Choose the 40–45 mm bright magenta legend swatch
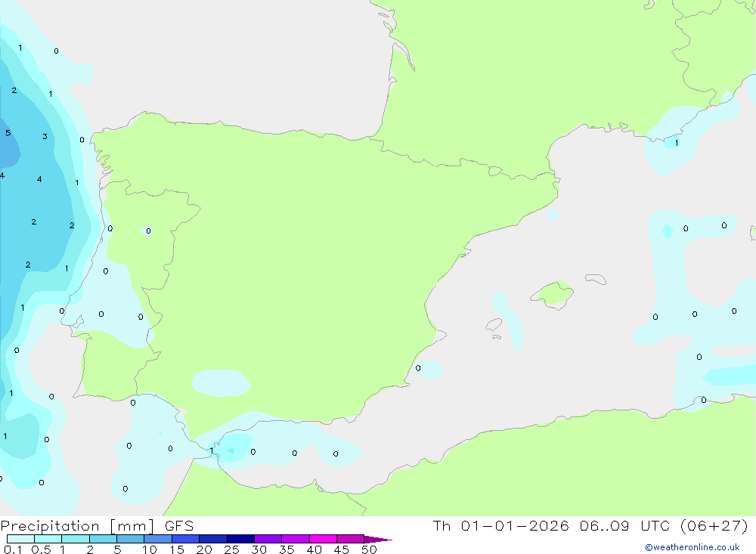Viewport: 756px width, 554px height. coord(323,539)
